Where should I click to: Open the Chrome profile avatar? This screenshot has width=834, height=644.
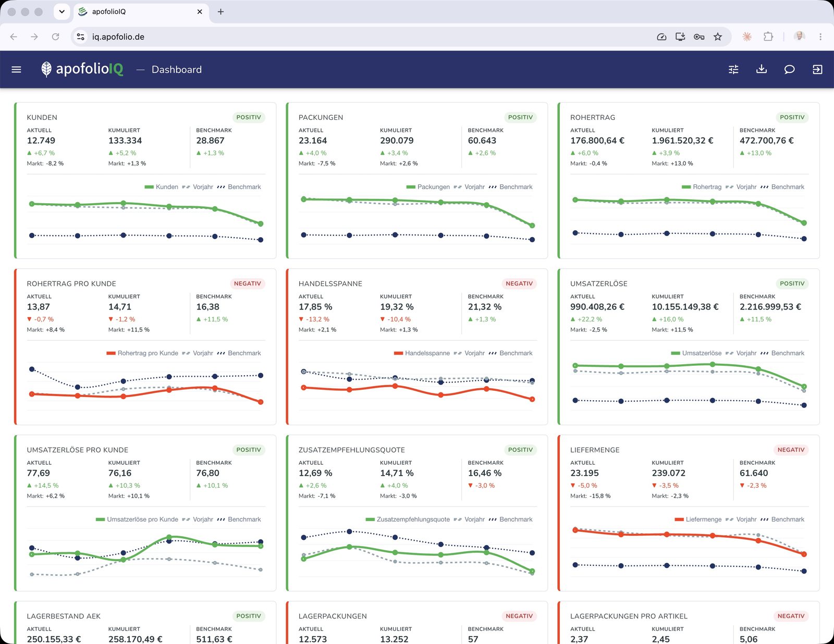point(800,36)
